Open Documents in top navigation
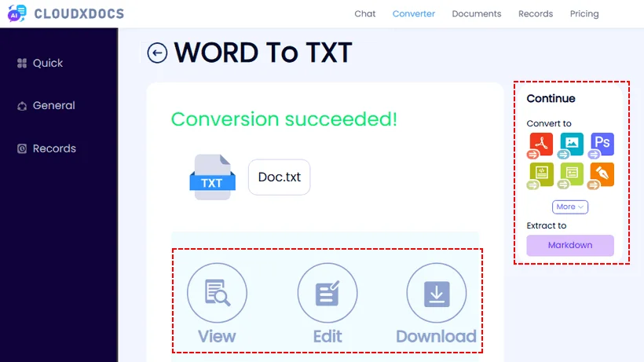 coord(477,14)
